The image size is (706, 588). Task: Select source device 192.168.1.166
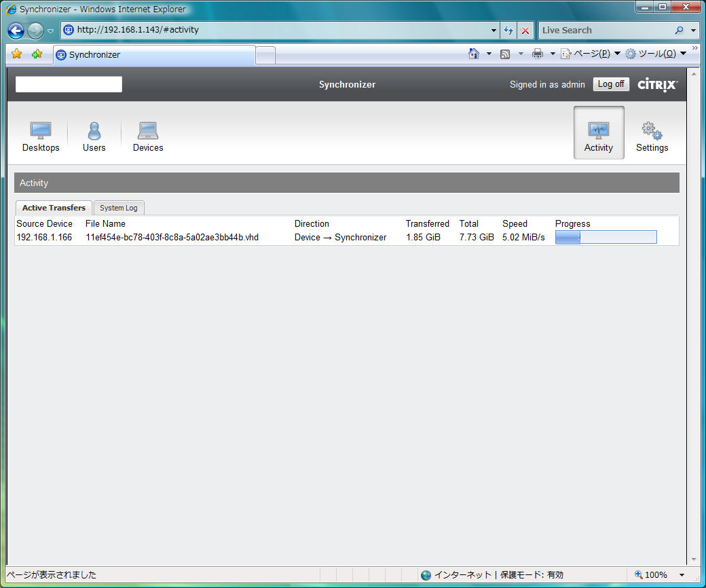point(44,237)
